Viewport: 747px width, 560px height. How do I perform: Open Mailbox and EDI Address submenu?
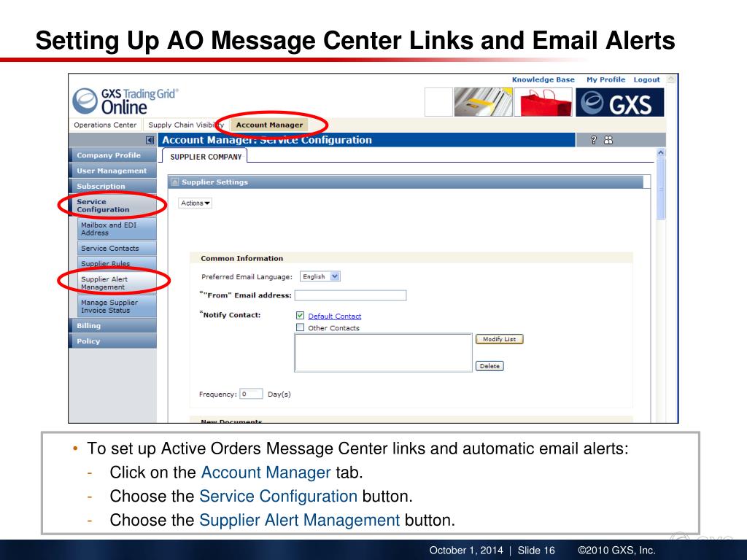click(117, 229)
